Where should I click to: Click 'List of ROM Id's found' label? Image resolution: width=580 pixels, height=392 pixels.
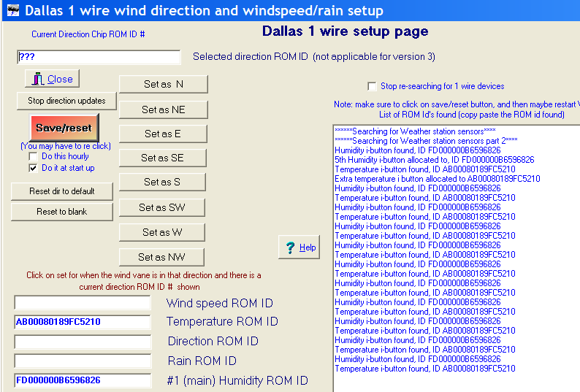pos(472,115)
